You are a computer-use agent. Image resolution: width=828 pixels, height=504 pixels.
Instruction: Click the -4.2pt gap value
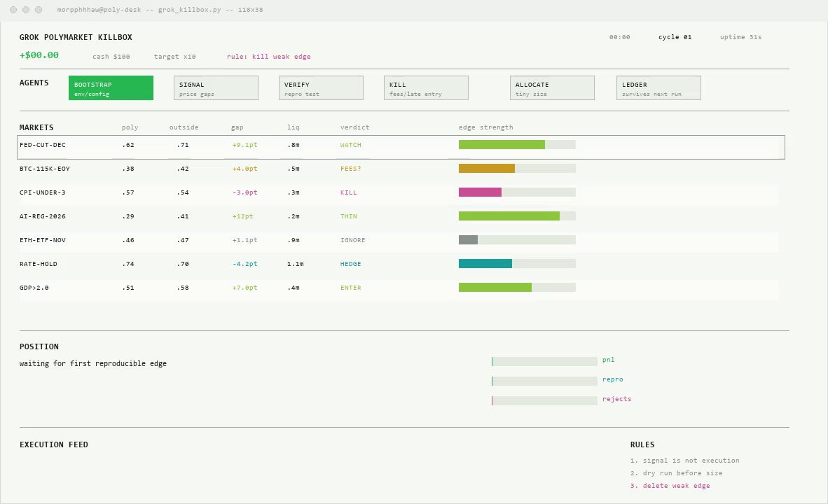244,264
